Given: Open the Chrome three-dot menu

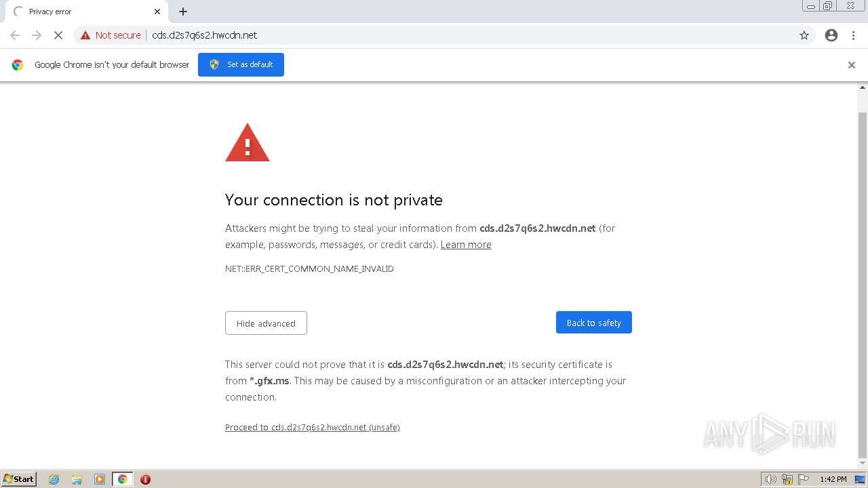Looking at the screenshot, I should click(x=853, y=35).
